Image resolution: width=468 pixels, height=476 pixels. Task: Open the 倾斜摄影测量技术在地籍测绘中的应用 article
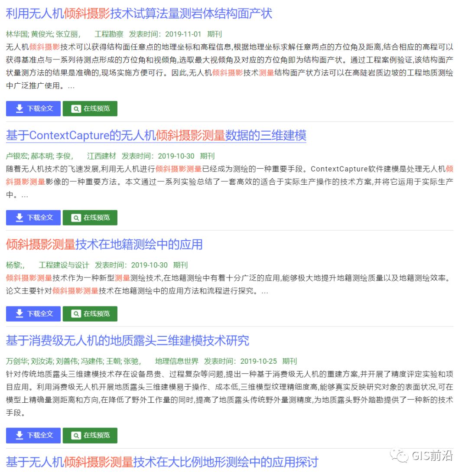(104, 245)
